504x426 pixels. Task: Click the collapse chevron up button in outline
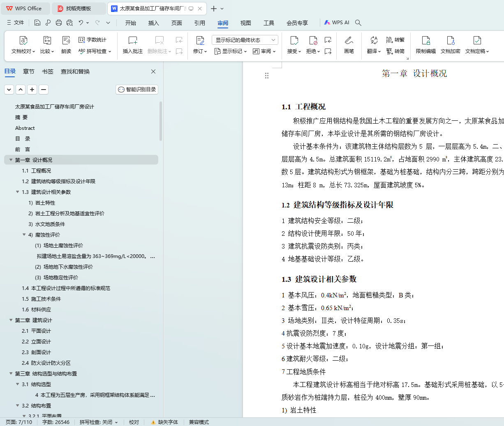point(21,90)
